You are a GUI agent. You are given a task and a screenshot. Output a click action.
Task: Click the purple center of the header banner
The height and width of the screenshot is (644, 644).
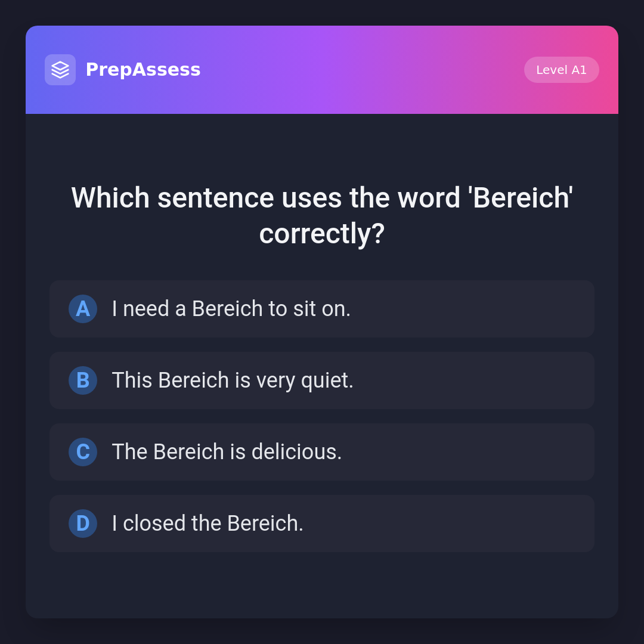(322, 70)
